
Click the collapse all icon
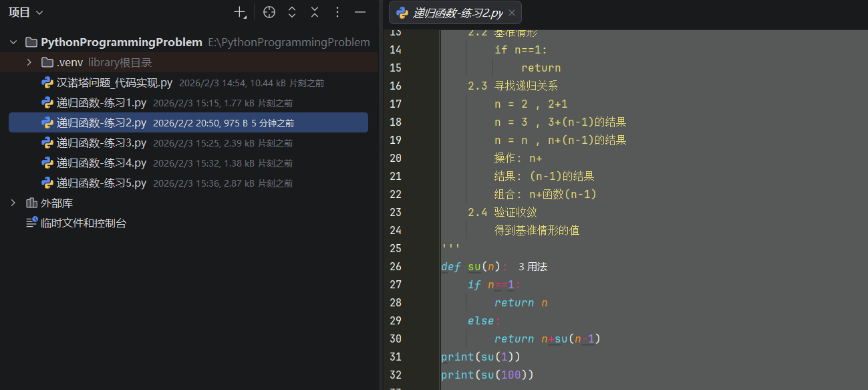coord(315,12)
